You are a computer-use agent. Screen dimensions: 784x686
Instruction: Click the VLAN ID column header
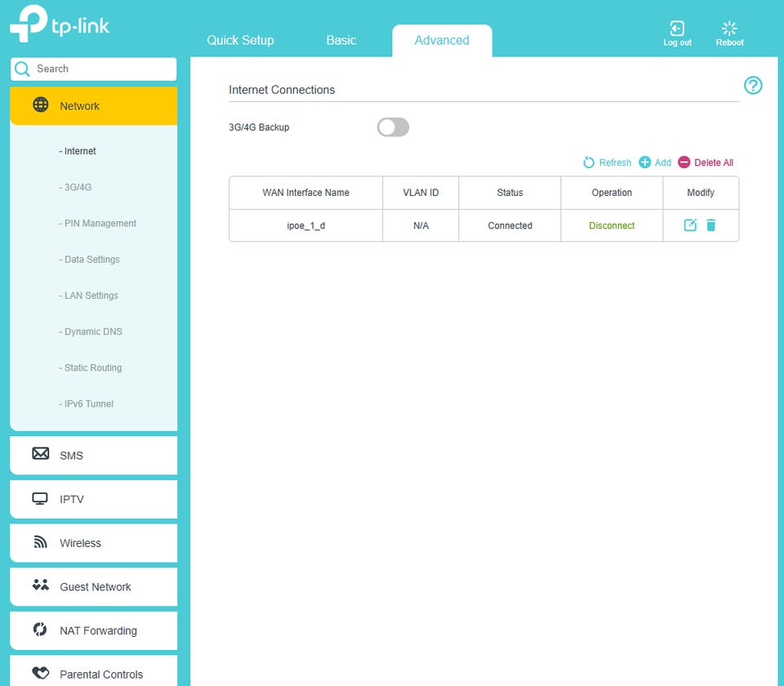click(x=421, y=193)
